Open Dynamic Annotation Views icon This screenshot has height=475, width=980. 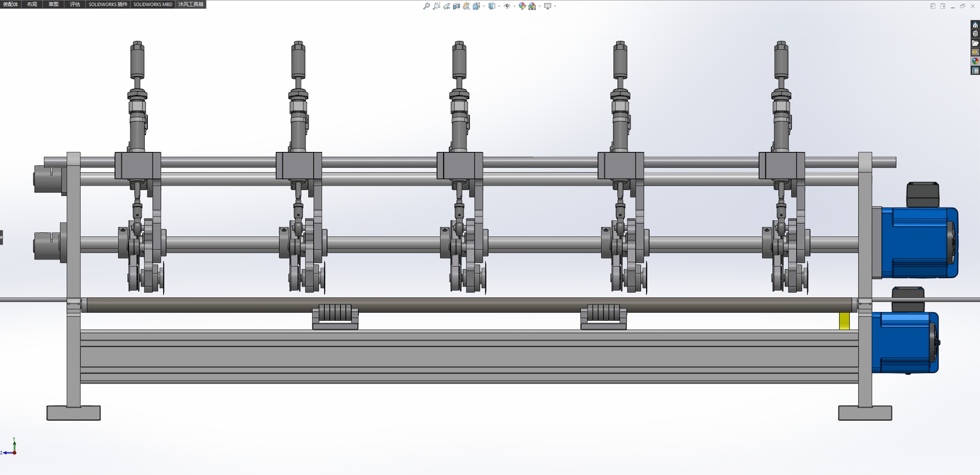pyautogui.click(x=466, y=6)
